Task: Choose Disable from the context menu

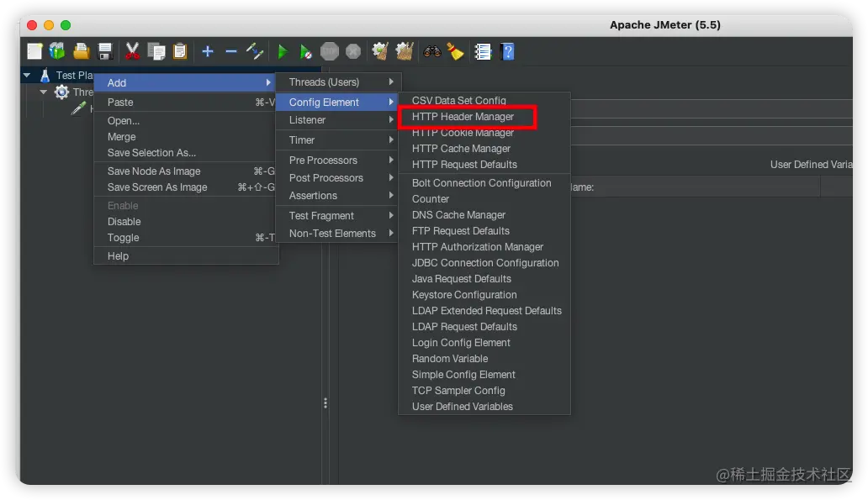Action: [x=185, y=222]
